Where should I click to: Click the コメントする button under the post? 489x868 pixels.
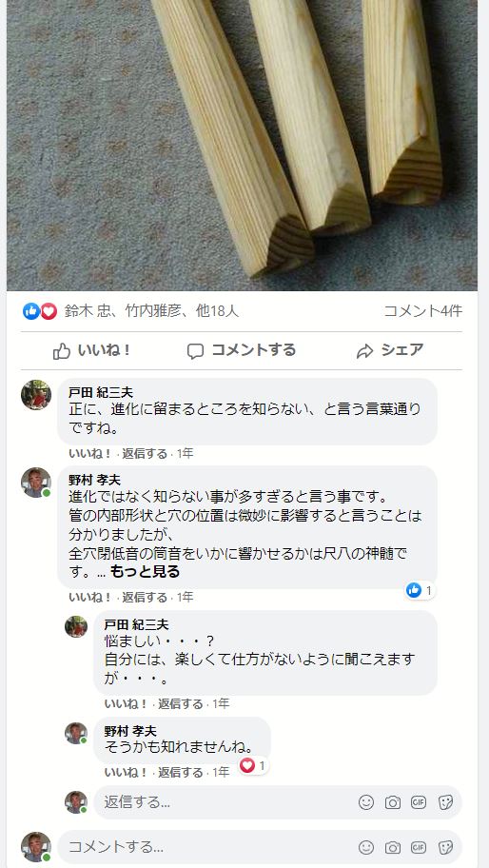[x=242, y=350]
